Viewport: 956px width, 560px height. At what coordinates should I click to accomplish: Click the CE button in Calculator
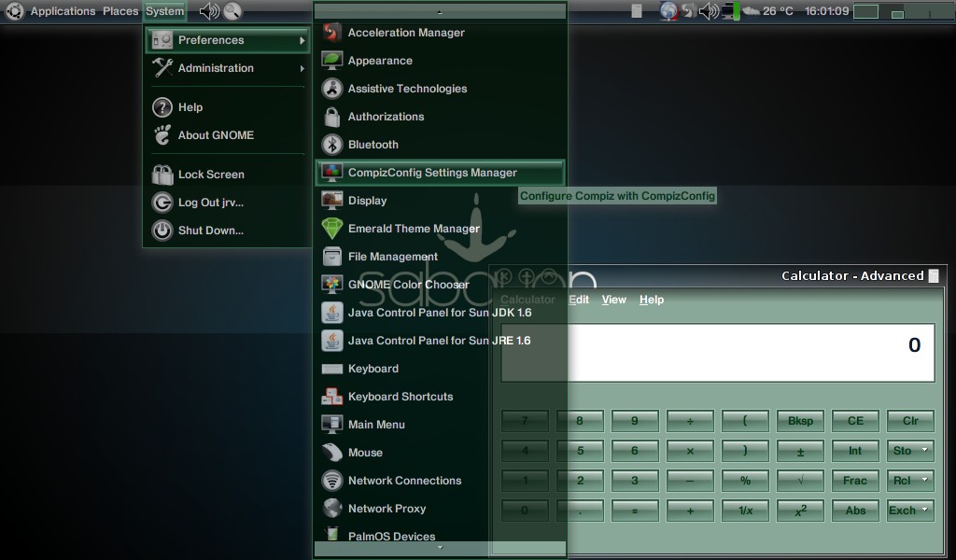click(855, 421)
